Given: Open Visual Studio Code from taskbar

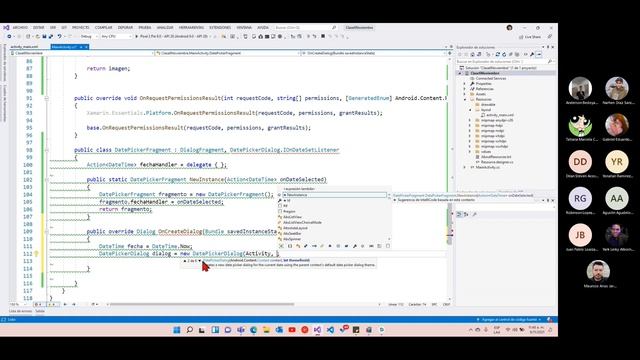Looking at the screenshot, I should click(330, 330).
